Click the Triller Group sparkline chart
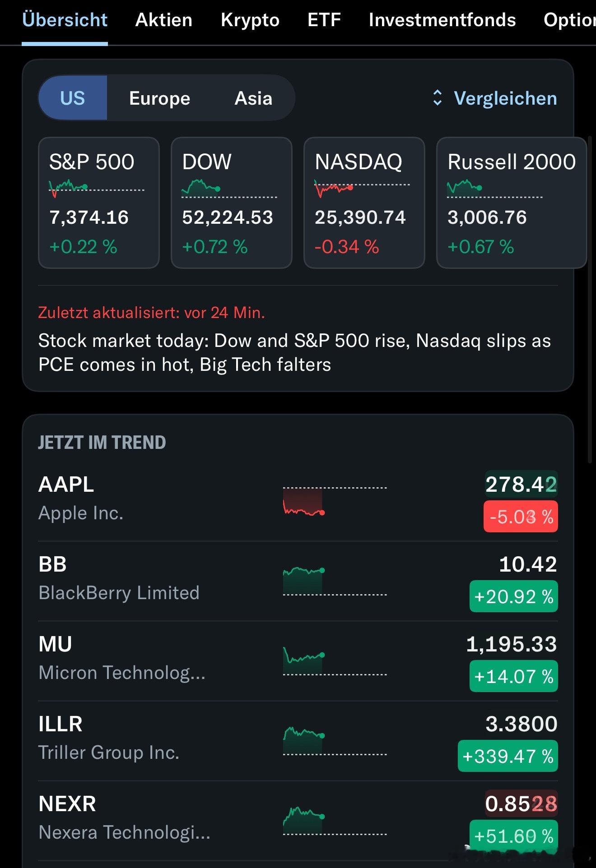Image resolution: width=596 pixels, height=868 pixels. pos(335,741)
